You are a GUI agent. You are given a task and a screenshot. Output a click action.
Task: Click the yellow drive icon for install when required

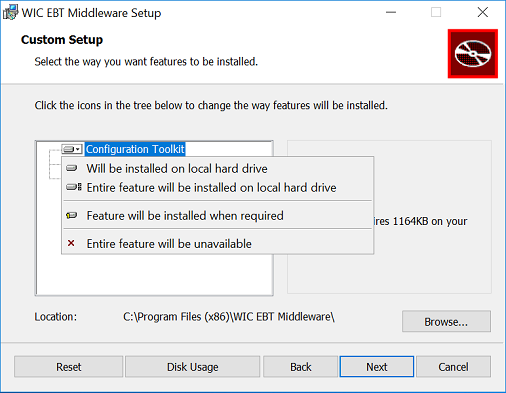tap(72, 215)
